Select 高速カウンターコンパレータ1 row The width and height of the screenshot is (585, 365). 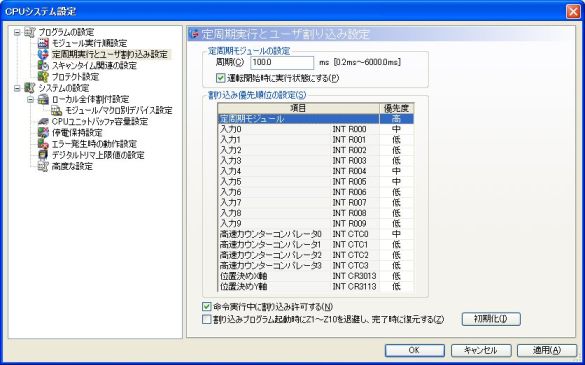click(316, 244)
